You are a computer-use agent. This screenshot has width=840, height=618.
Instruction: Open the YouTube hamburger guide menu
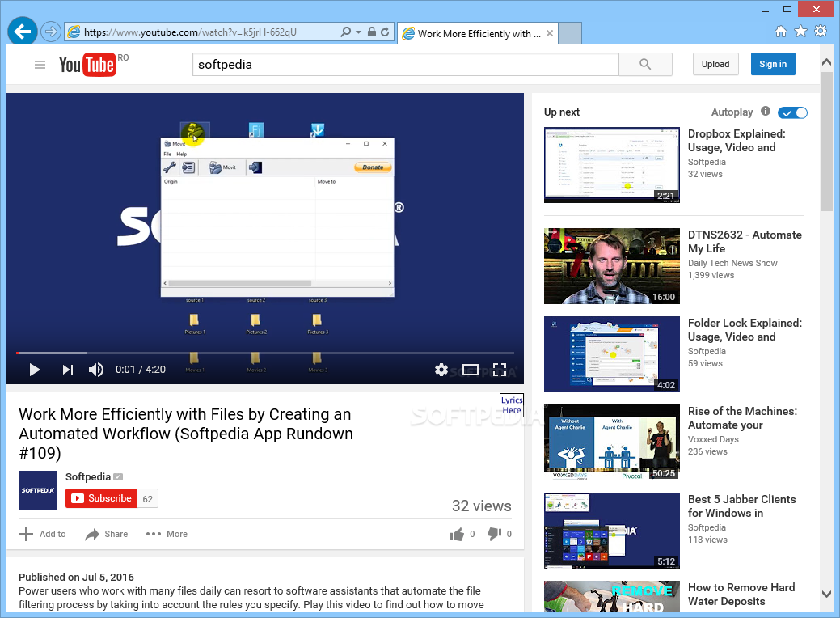click(40, 65)
